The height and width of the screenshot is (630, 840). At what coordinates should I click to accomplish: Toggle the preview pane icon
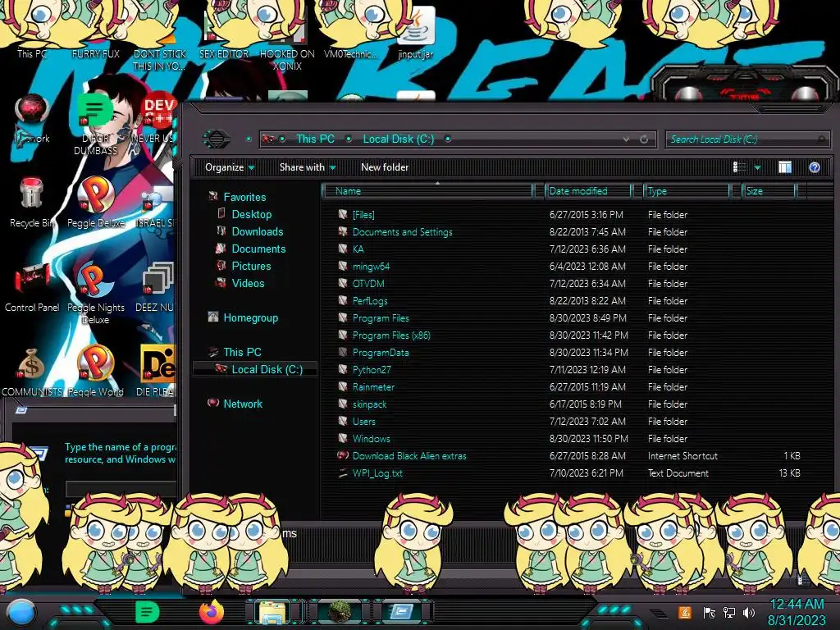pyautogui.click(x=785, y=167)
